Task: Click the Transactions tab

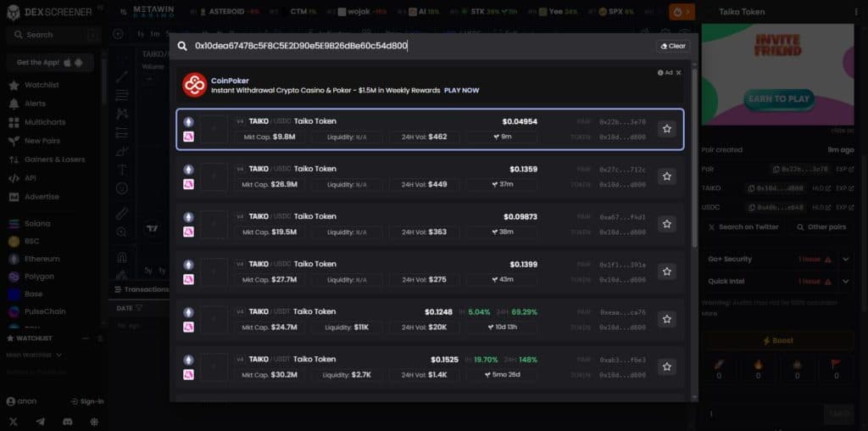Action: (141, 289)
